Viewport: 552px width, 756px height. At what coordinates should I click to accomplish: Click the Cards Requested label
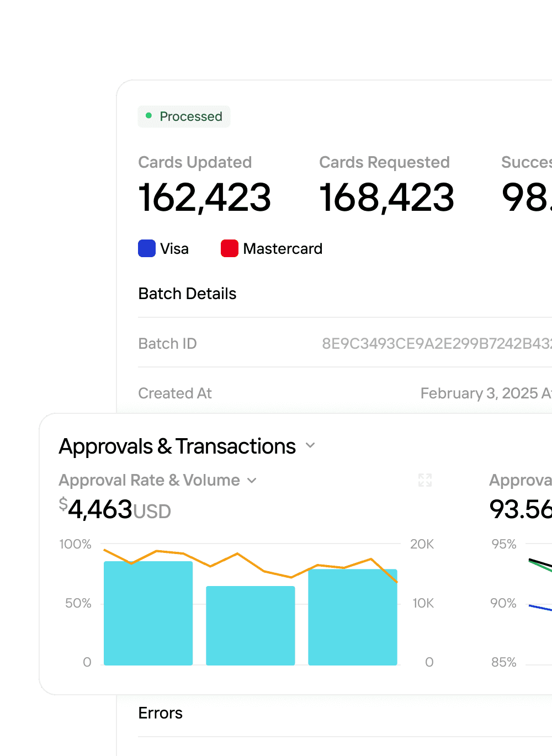tap(384, 162)
